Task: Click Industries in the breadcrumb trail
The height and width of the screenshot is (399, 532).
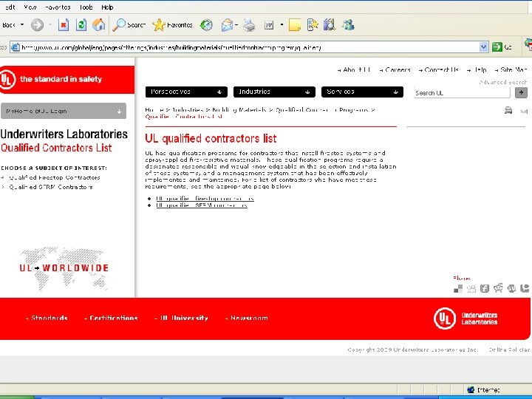Action: pyautogui.click(x=188, y=109)
